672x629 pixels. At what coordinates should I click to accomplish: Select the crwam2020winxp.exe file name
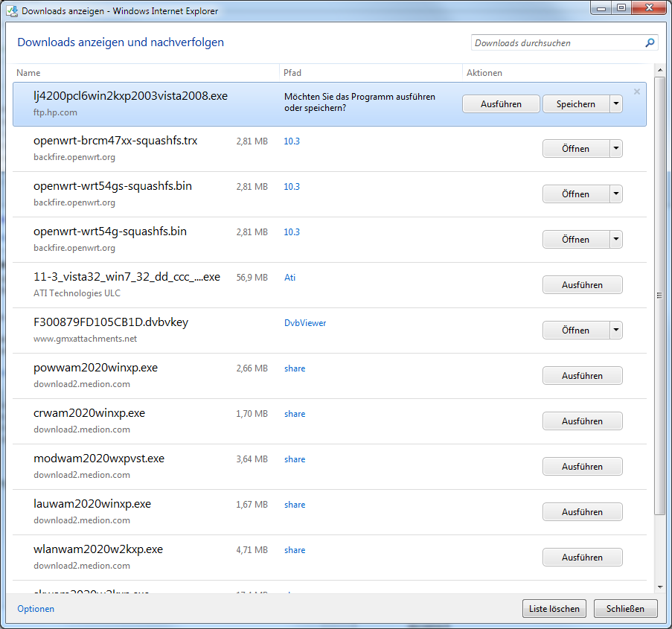(89, 413)
